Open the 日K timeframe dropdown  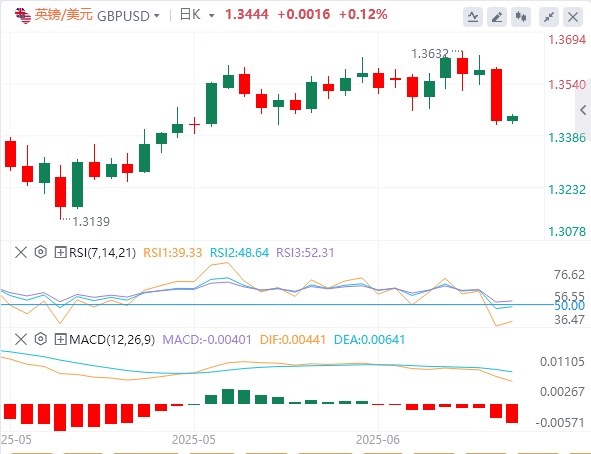click(x=197, y=15)
